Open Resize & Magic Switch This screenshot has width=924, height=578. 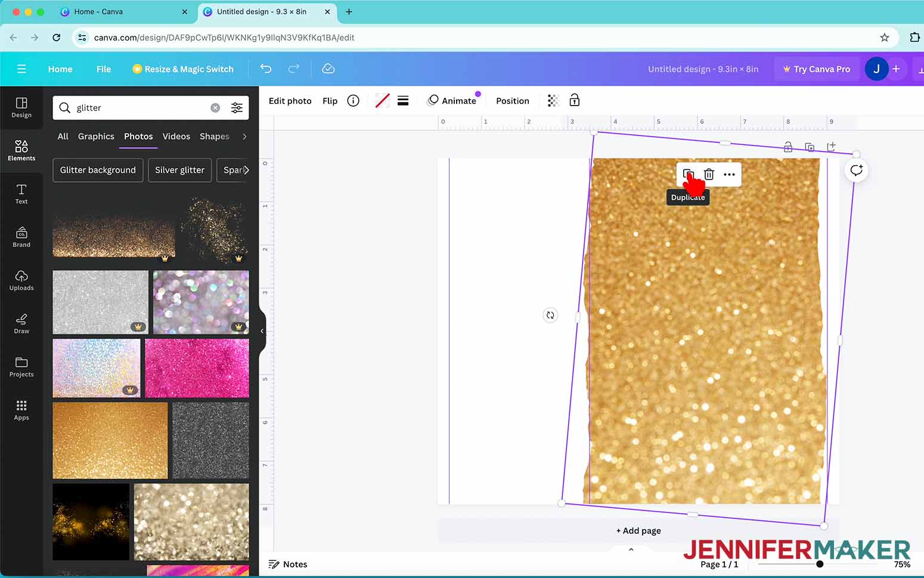pyautogui.click(x=183, y=69)
